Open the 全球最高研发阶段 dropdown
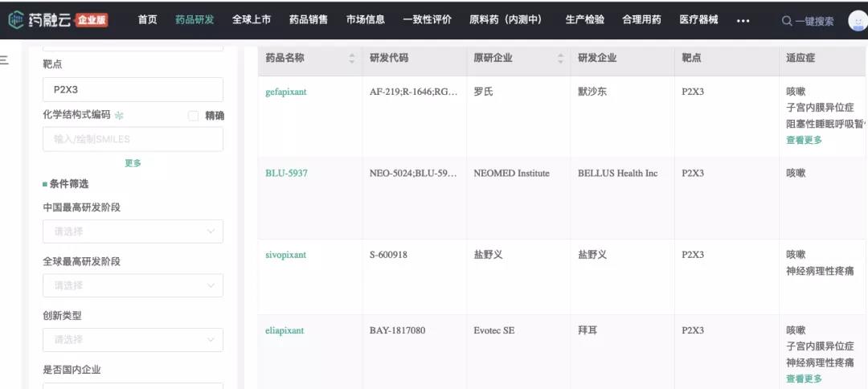 pyautogui.click(x=133, y=285)
